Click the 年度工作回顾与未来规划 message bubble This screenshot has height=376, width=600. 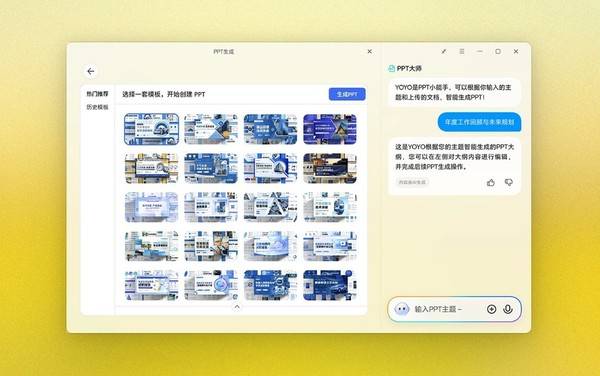click(x=479, y=122)
